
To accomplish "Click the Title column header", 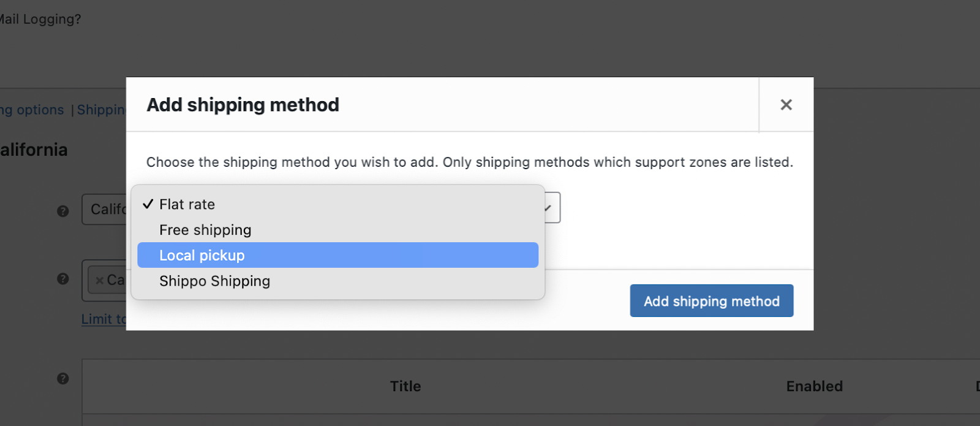I will pos(405,386).
